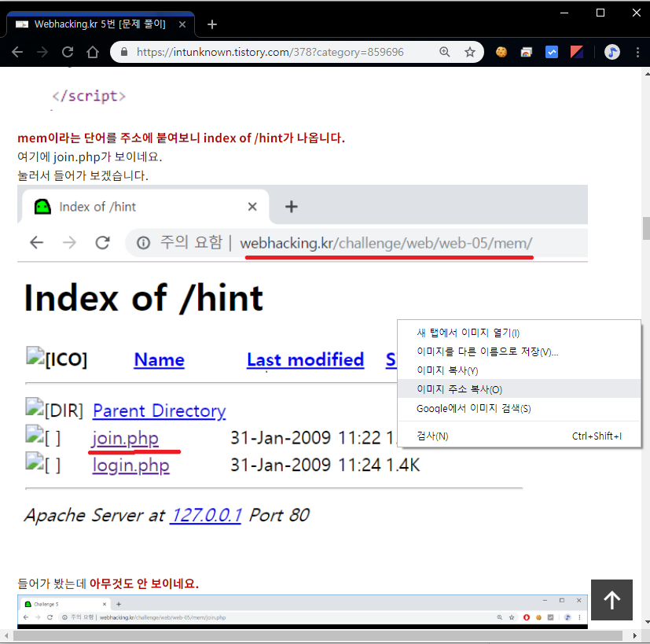
Task: Open the Parent Directory link
Action: [x=160, y=411]
